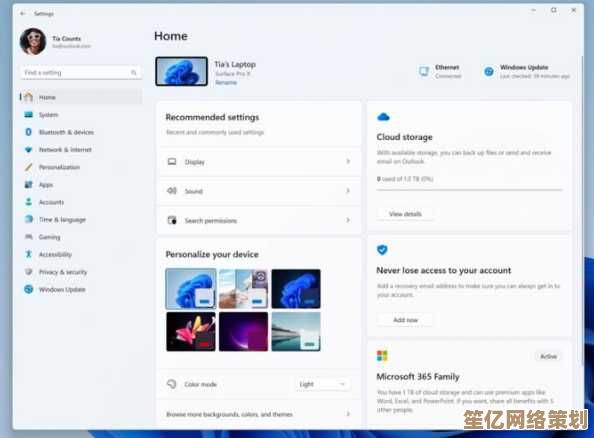This screenshot has width=594, height=438.
Task: Click the search magnifier icon
Action: click(x=134, y=72)
